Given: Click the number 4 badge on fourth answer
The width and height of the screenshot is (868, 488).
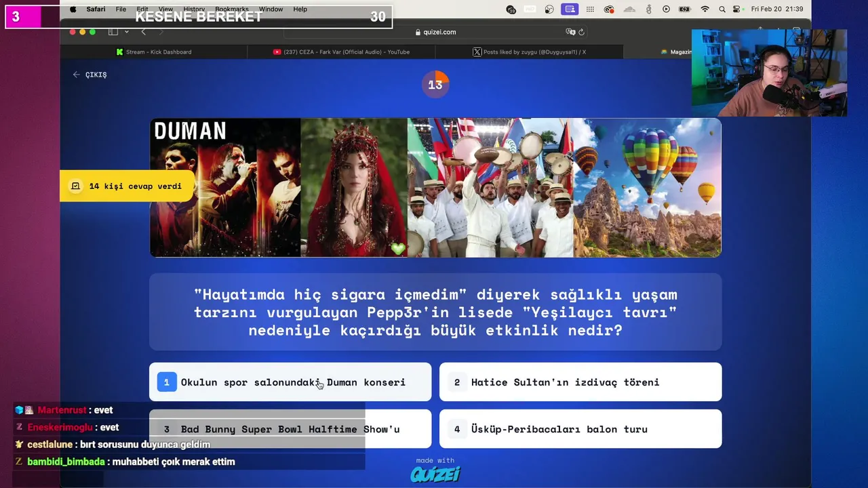Looking at the screenshot, I should (457, 429).
